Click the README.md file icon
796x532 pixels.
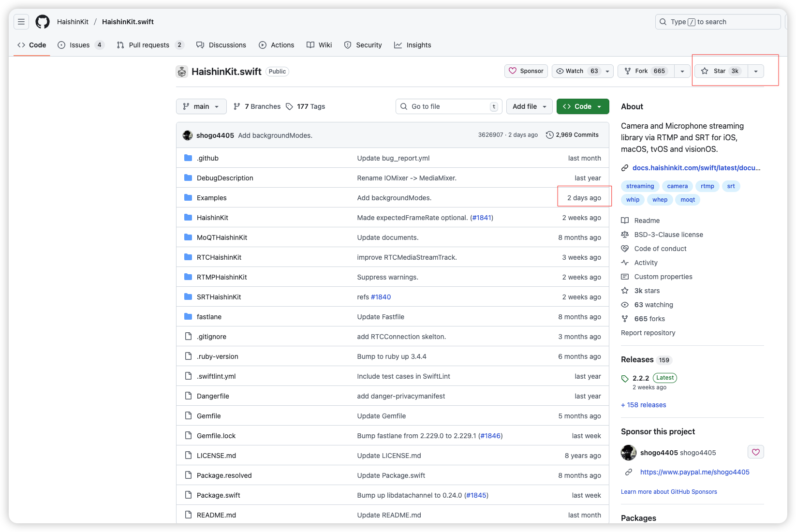(x=188, y=515)
